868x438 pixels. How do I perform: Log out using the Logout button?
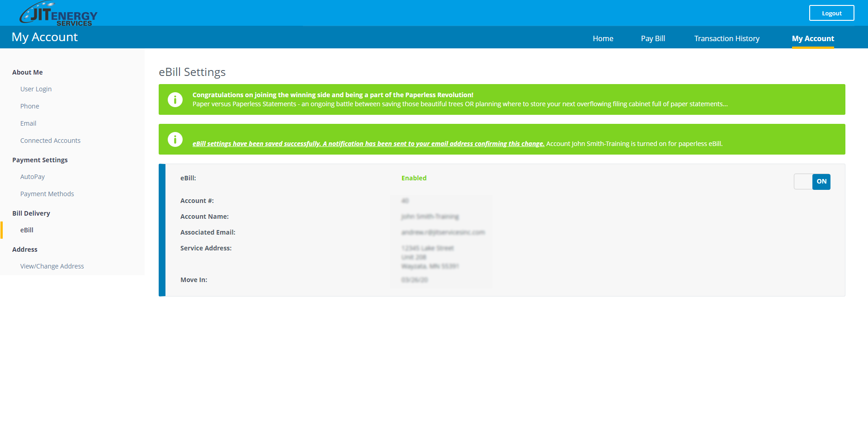[x=831, y=13]
